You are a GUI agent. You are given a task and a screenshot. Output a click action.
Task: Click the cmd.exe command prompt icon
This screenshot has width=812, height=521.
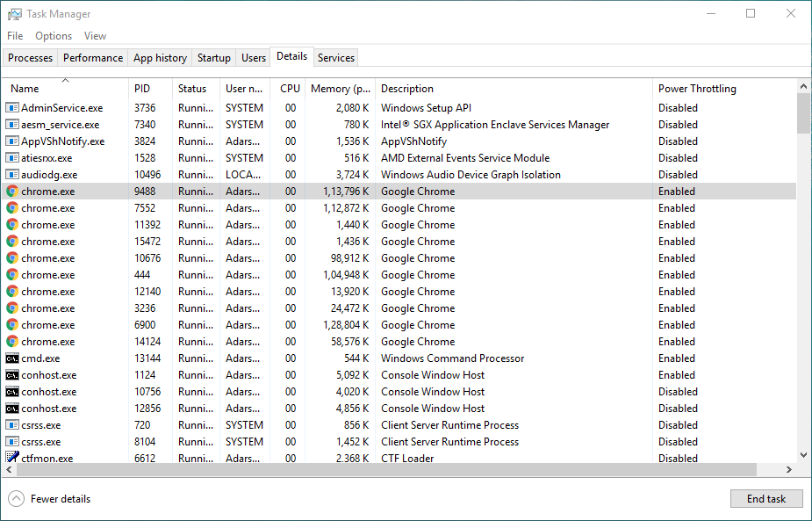pyautogui.click(x=12, y=358)
